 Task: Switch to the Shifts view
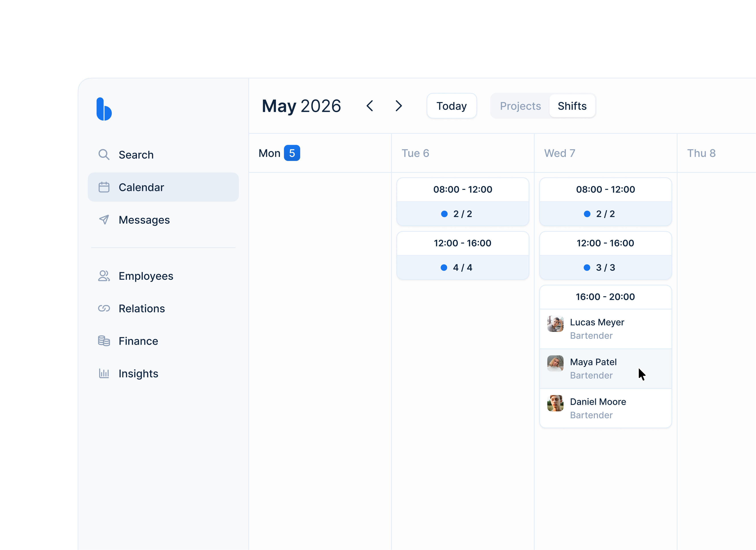572,106
